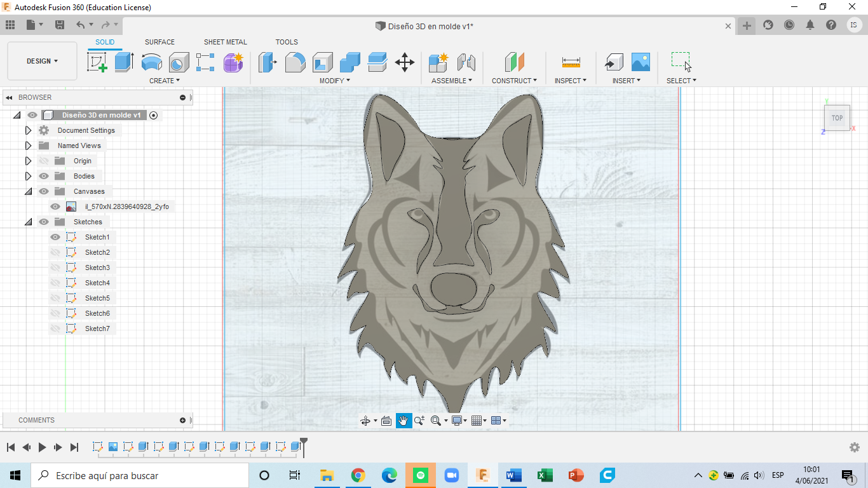Open the COMMENTS panel
The height and width of the screenshot is (488, 868).
36,419
